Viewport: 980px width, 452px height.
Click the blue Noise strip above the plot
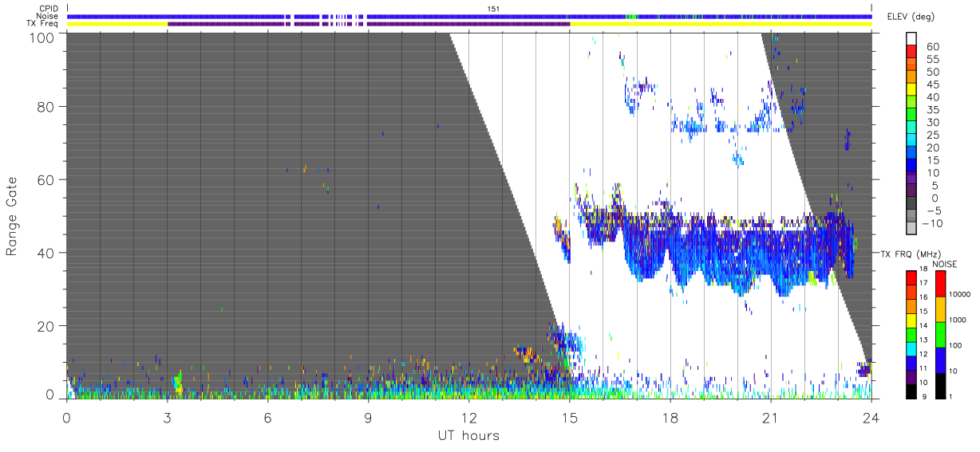(469, 16)
